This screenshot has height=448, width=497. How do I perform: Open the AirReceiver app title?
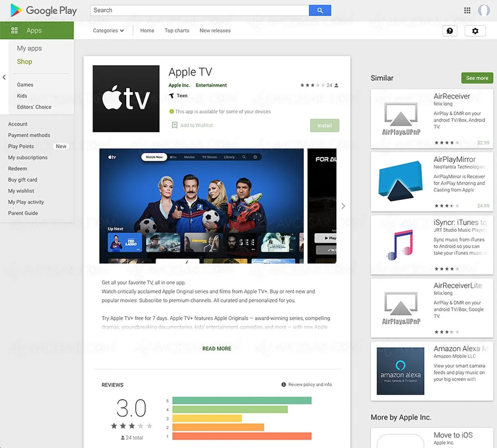click(452, 96)
